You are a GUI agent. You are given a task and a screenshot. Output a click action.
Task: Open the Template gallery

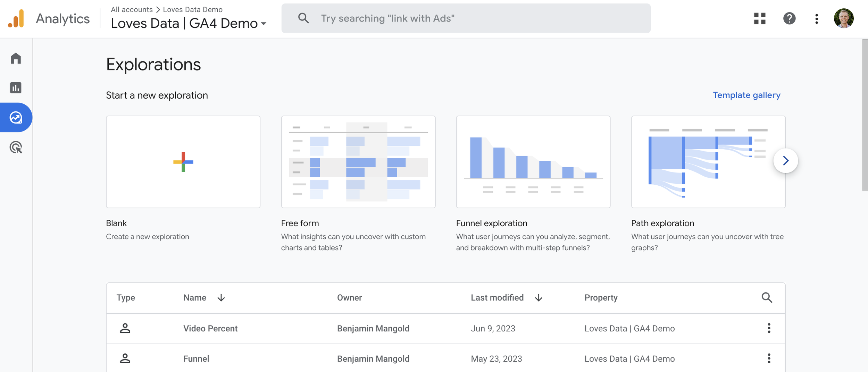tap(746, 95)
